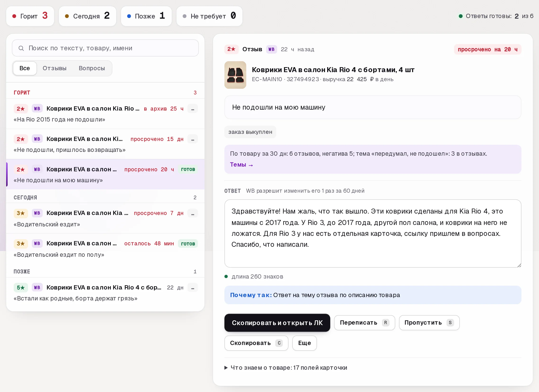Open review «На Rio 2015 года не подошли»
Screen dimensions: 539x392
click(105, 114)
